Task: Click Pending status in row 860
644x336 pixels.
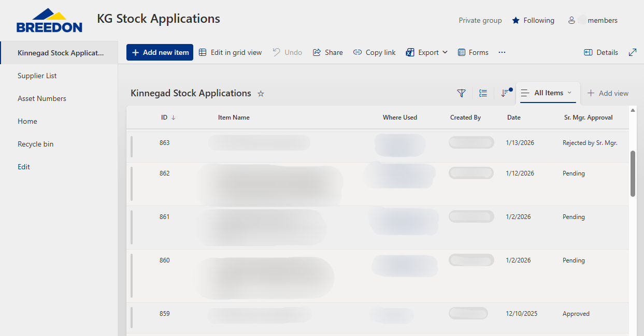Action: point(574,260)
